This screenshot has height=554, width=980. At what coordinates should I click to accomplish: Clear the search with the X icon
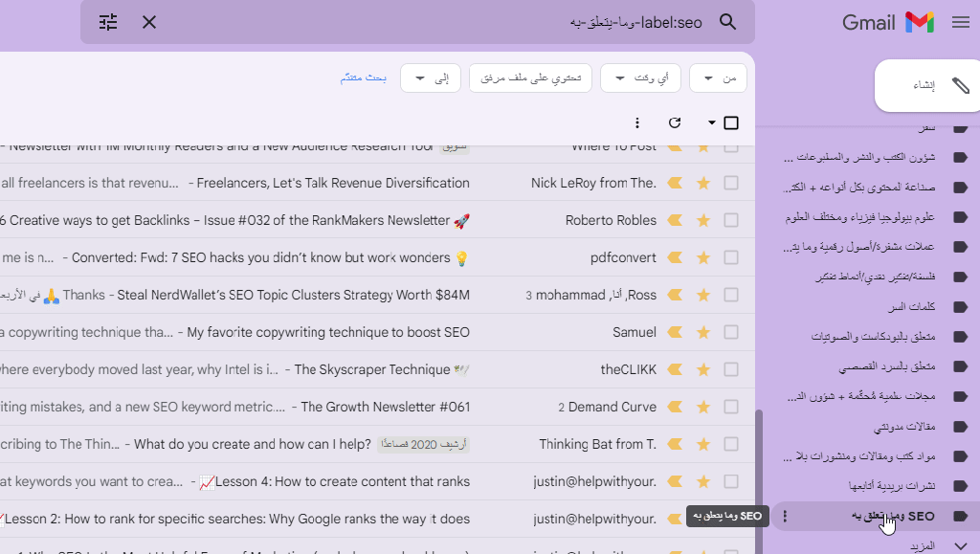click(x=149, y=22)
